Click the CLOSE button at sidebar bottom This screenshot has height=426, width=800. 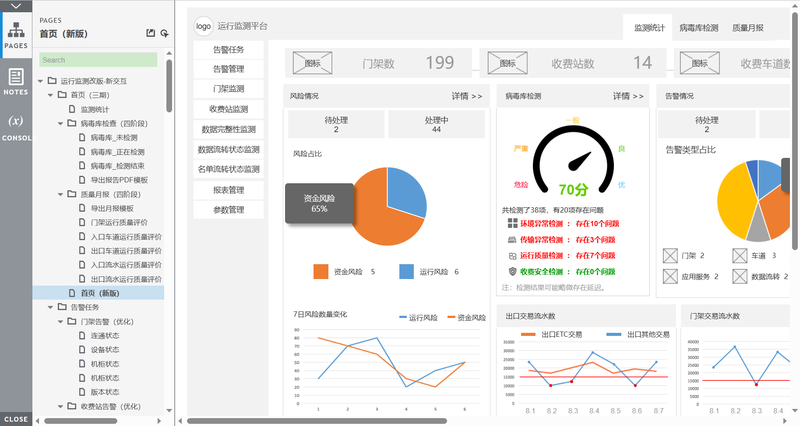(x=16, y=419)
